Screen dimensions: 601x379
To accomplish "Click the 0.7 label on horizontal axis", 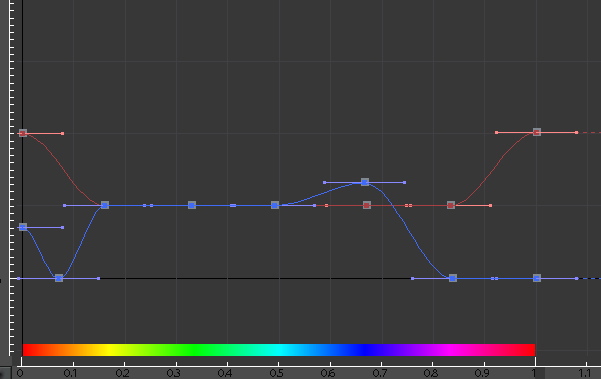I will pyautogui.click(x=379, y=373).
